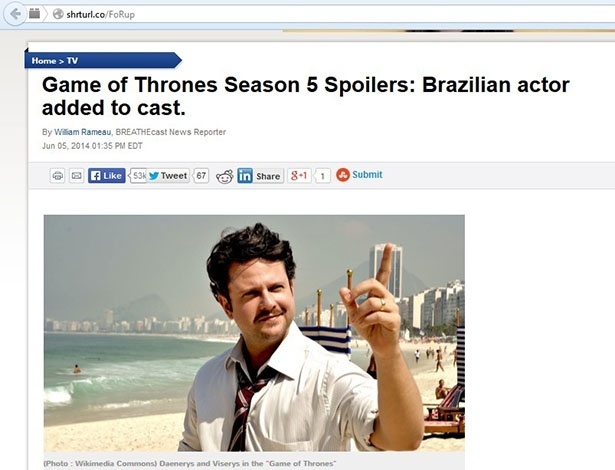Click the LinkedIn in logo icon
This screenshot has height=470, width=615.
245,175
